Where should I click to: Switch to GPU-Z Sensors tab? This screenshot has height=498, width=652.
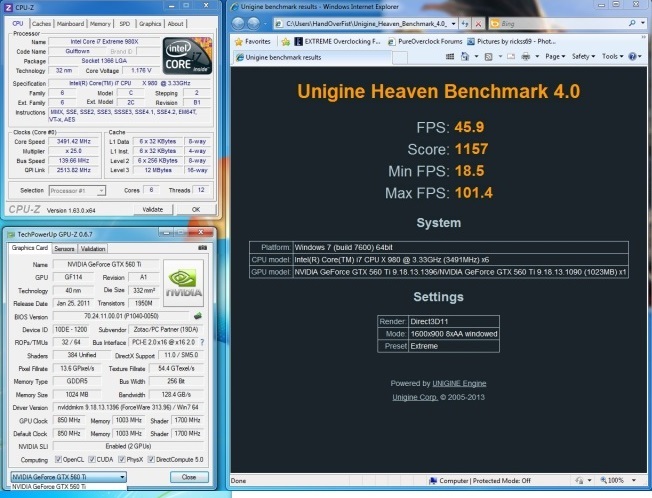(x=64, y=249)
